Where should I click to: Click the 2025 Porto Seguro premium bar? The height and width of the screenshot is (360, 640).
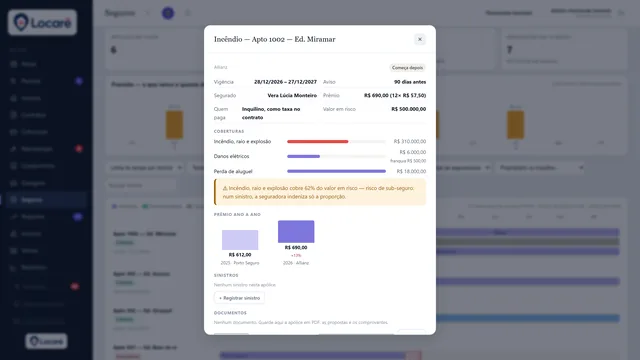pos(240,240)
